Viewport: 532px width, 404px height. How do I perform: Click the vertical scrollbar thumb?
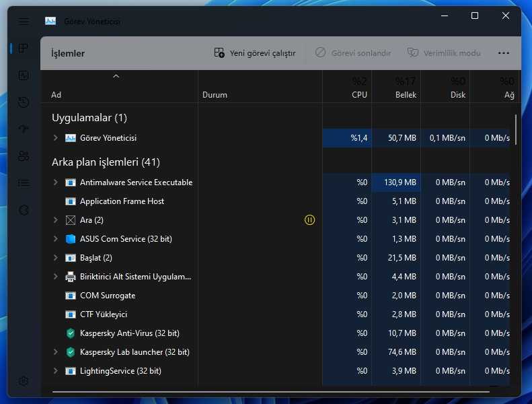click(516, 130)
